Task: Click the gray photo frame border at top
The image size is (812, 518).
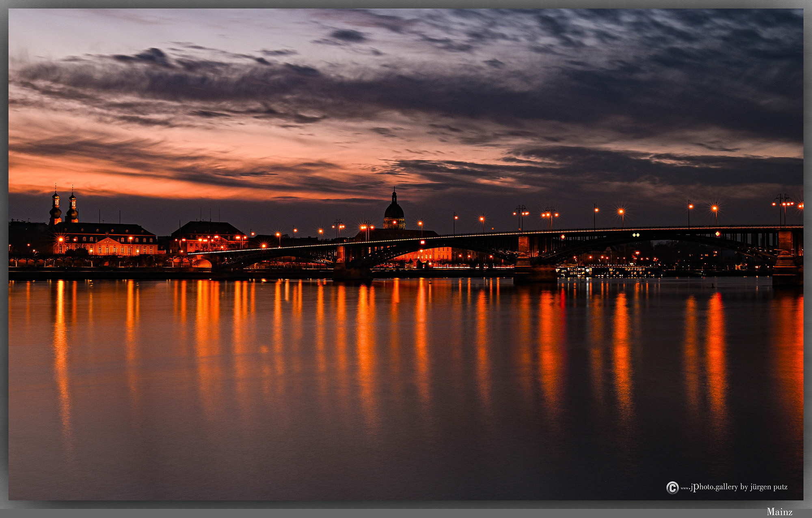Action: tap(406, 4)
